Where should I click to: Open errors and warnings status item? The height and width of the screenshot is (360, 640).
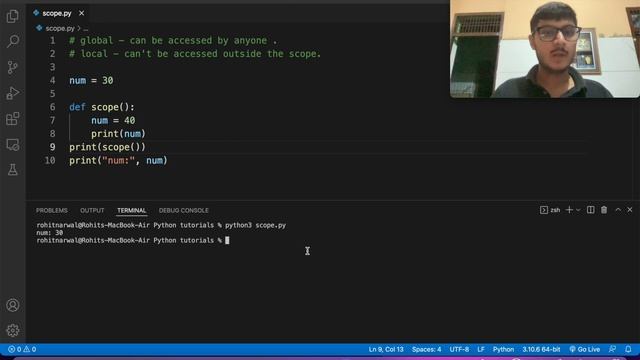click(22, 349)
